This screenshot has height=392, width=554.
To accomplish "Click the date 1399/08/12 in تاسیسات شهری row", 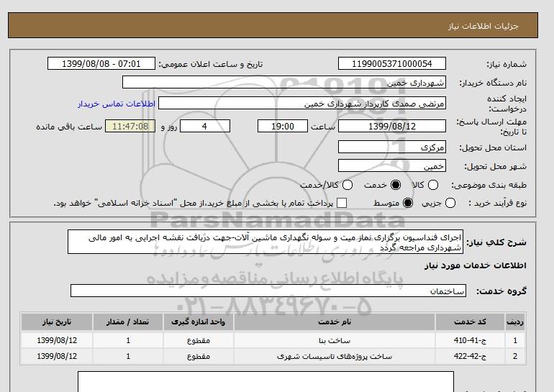I will pos(57,356).
